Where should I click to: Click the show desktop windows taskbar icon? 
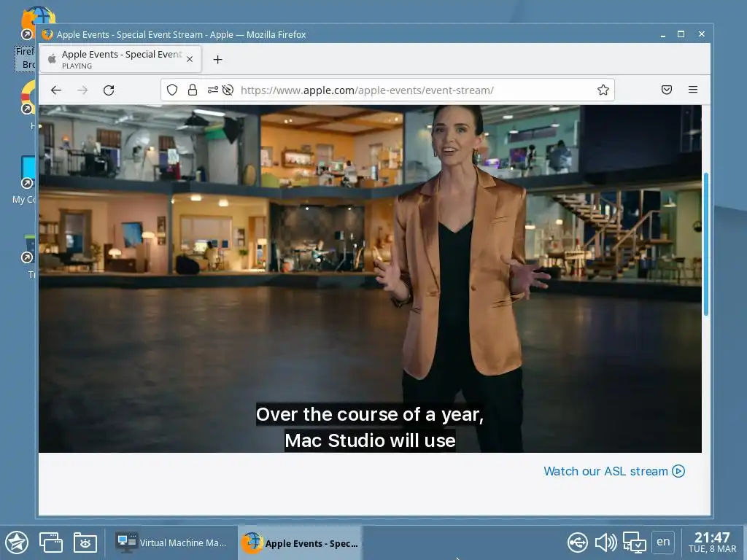pyautogui.click(x=51, y=542)
